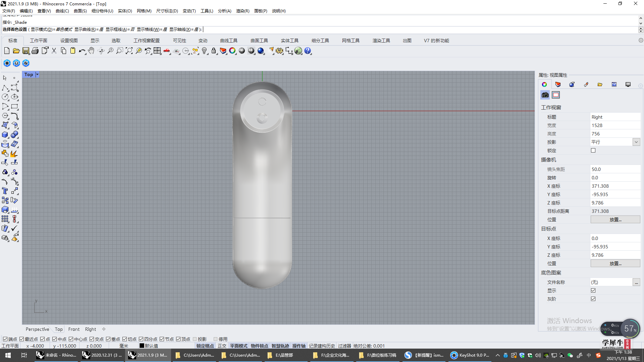Click the Undo arrow icon

tap(82, 51)
